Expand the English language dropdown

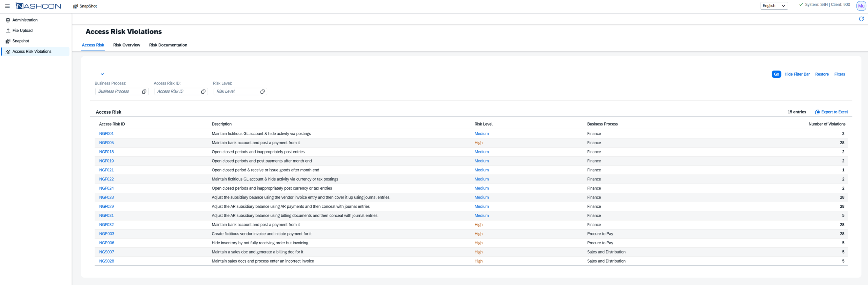(773, 6)
